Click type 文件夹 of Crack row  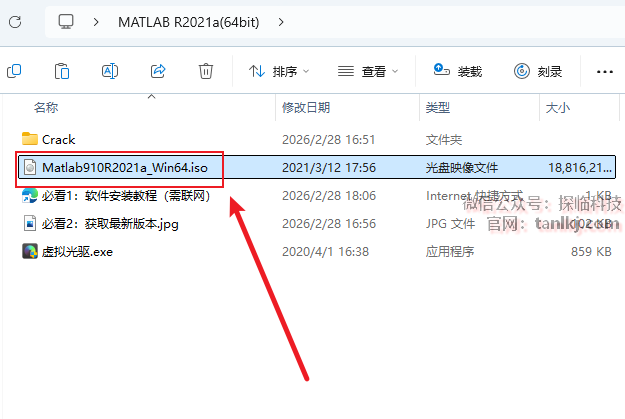(x=444, y=140)
